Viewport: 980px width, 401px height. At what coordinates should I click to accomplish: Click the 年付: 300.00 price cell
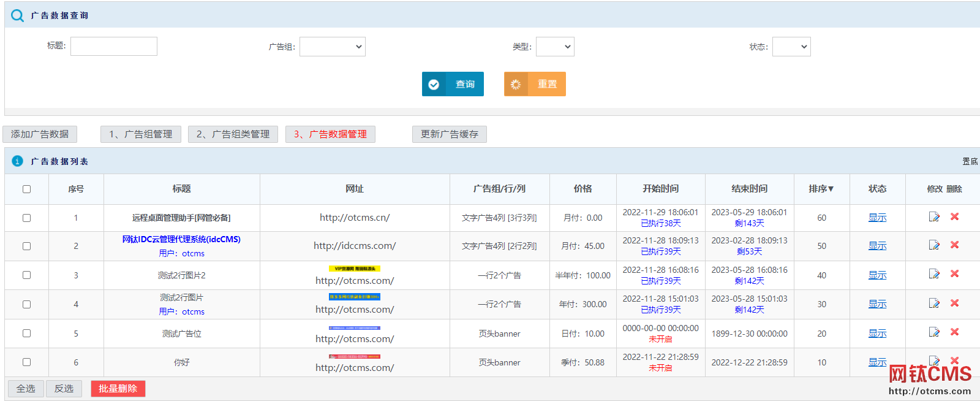[x=583, y=304]
